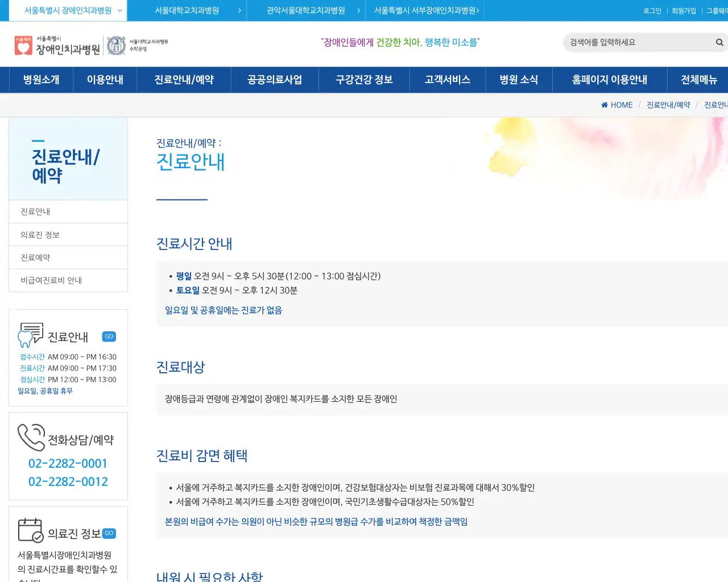Click the GO badge next to 의료진 정보

[x=109, y=533]
